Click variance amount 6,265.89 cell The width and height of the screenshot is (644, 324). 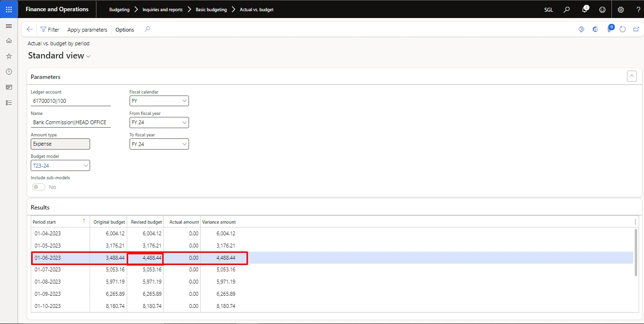click(219, 294)
